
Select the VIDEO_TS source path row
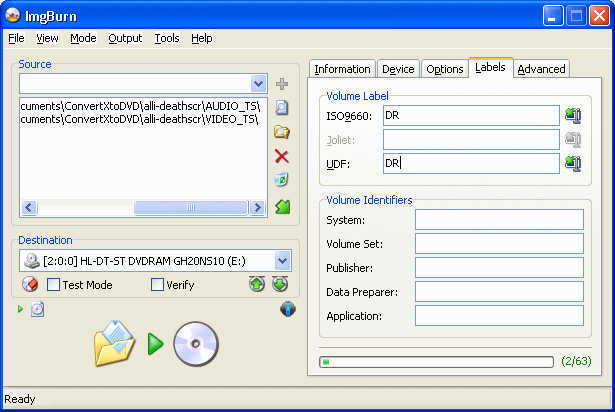tap(139, 119)
